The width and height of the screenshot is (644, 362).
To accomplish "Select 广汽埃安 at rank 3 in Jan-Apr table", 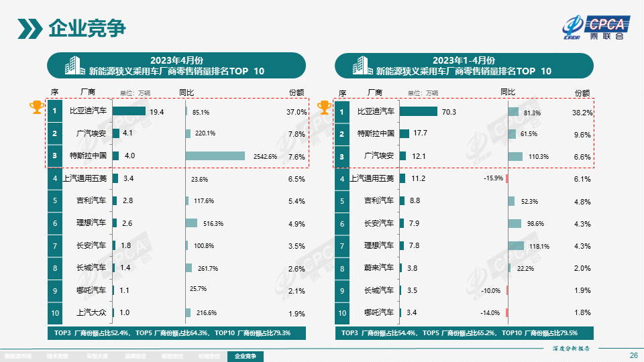I will (x=378, y=156).
